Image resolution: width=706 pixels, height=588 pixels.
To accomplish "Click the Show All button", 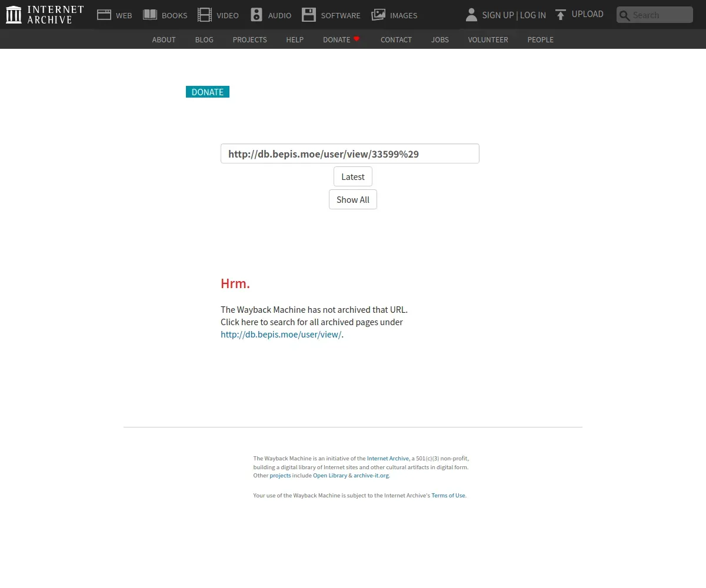I will click(353, 199).
